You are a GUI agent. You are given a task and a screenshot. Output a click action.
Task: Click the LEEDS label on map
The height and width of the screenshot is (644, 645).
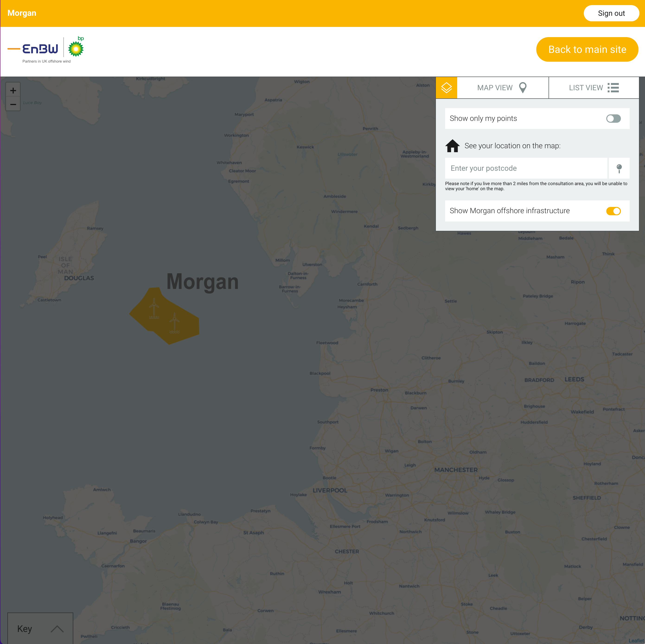(x=574, y=380)
